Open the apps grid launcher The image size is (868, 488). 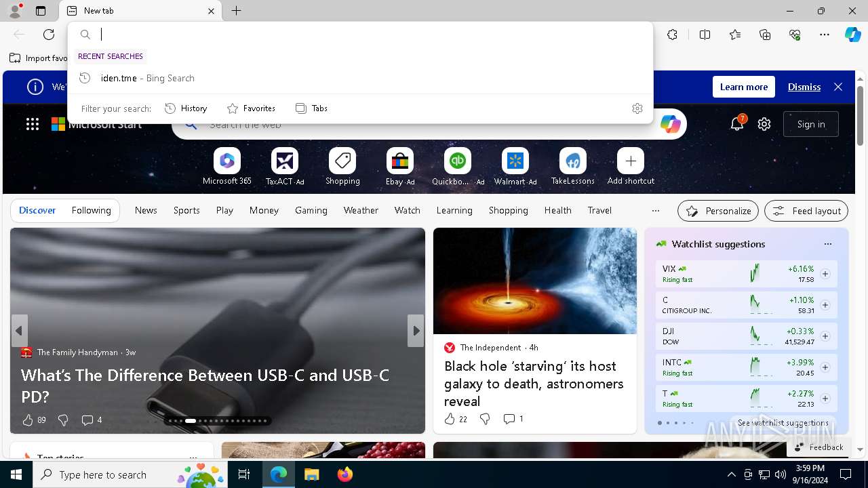(x=33, y=124)
